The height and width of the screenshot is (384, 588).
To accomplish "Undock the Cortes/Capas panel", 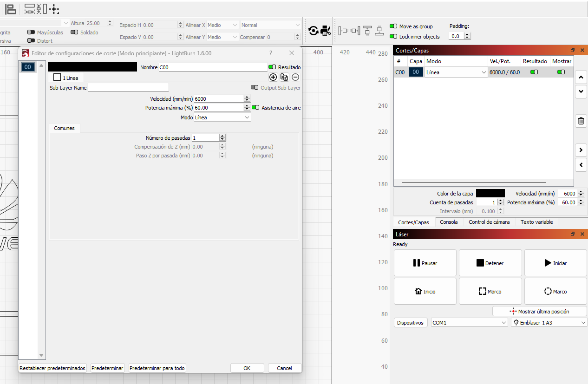I will pos(573,50).
